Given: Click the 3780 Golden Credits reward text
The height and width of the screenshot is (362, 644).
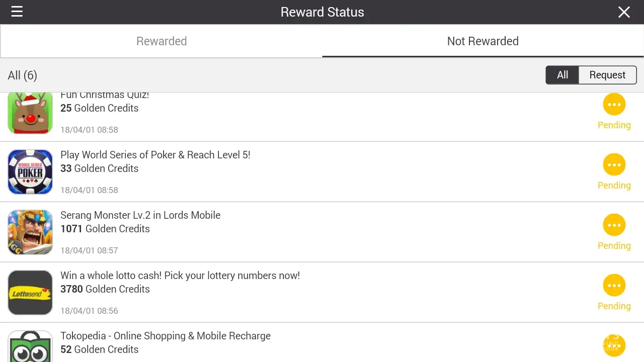Looking at the screenshot, I should (x=105, y=289).
